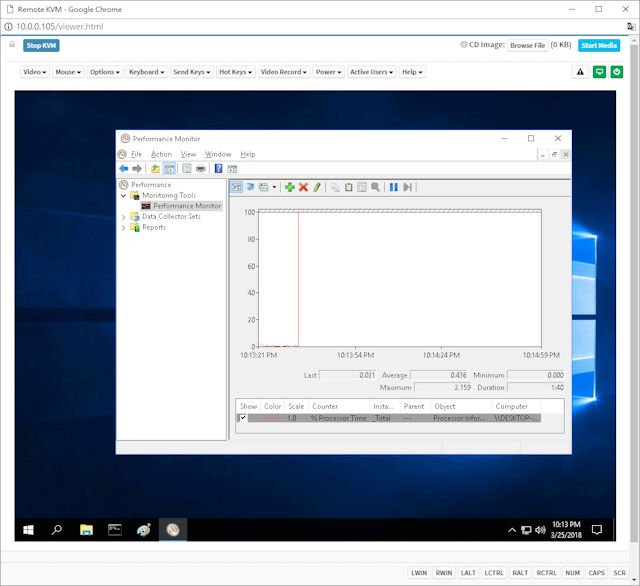Open the graph type dropdown arrow
The width and height of the screenshot is (640, 586).
[x=274, y=187]
